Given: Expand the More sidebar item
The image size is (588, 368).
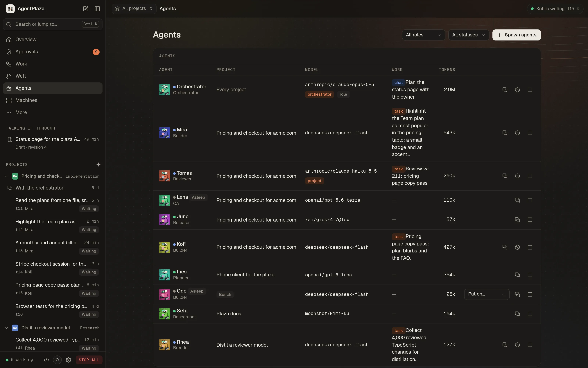Looking at the screenshot, I should coord(53,112).
